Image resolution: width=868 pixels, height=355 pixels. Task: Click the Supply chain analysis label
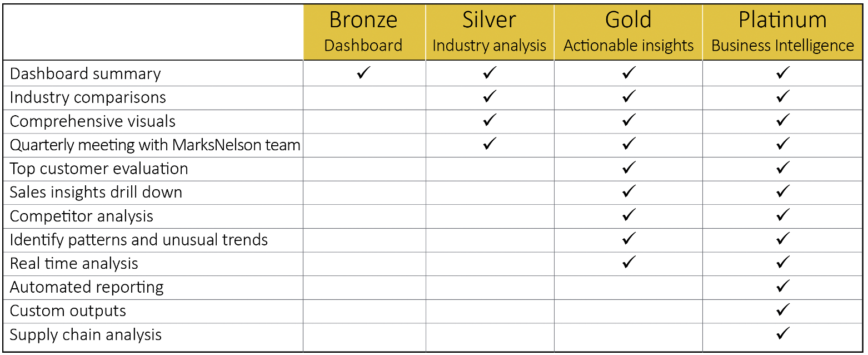86,334
